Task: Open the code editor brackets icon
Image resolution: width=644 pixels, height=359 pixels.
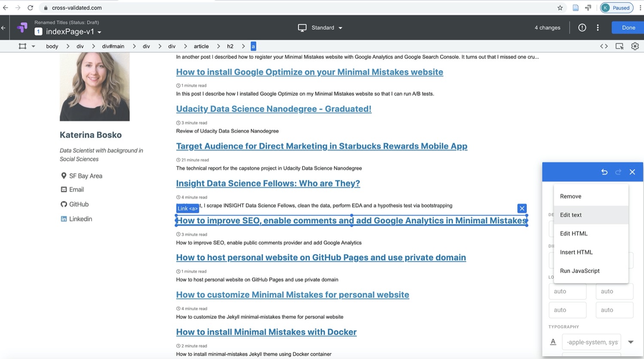Action: click(604, 46)
